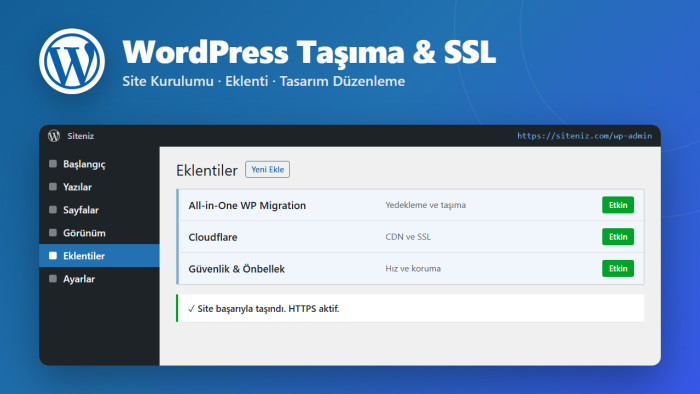Image resolution: width=700 pixels, height=394 pixels.
Task: Select the highlighted Eklentiler sidebar item
Action: point(99,256)
